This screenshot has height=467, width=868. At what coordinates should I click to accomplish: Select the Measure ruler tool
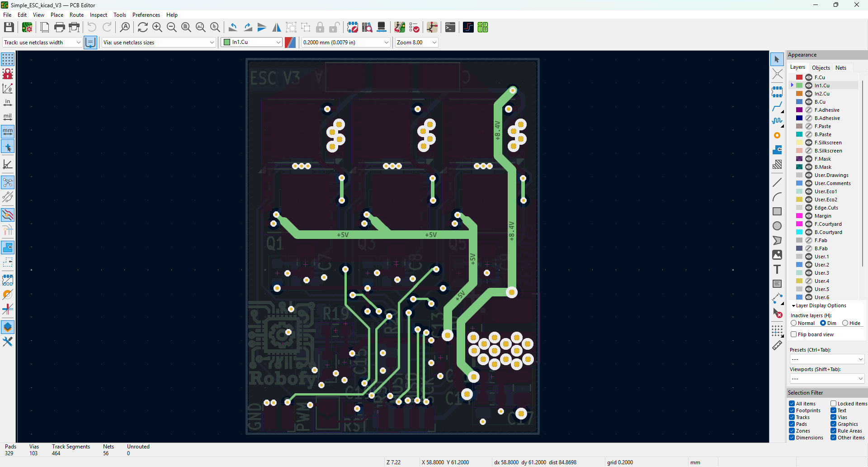[x=777, y=345]
